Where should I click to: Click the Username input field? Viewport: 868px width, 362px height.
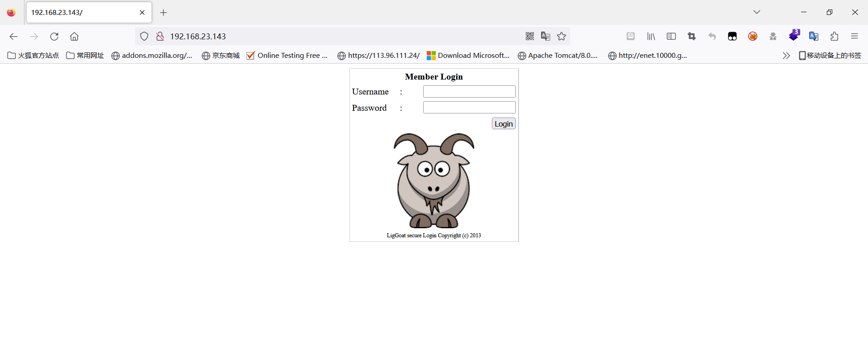pyautogui.click(x=469, y=92)
